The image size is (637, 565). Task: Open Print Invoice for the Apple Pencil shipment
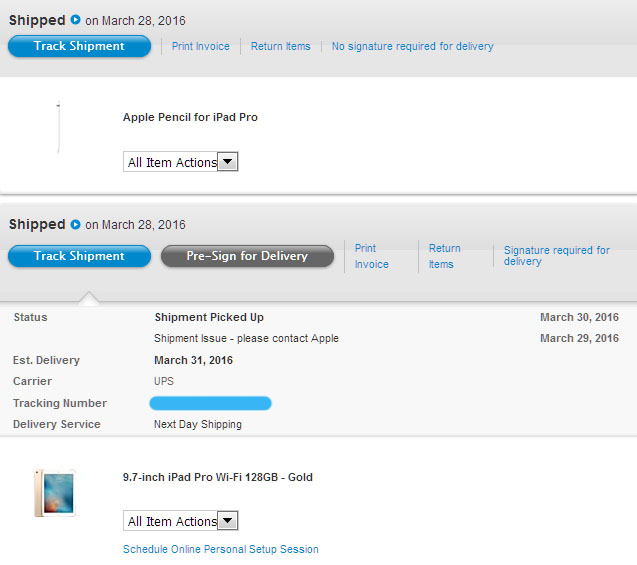pyautogui.click(x=201, y=46)
